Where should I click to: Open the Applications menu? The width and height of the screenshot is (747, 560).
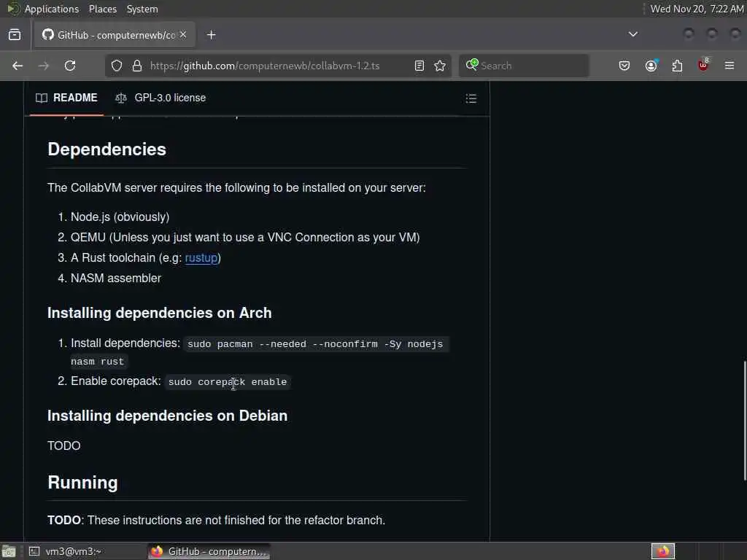click(52, 9)
